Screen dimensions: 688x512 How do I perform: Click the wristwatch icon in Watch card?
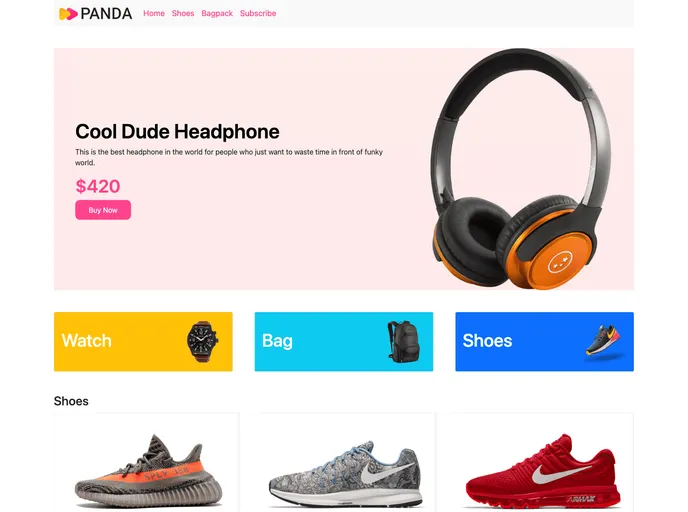tap(202, 341)
